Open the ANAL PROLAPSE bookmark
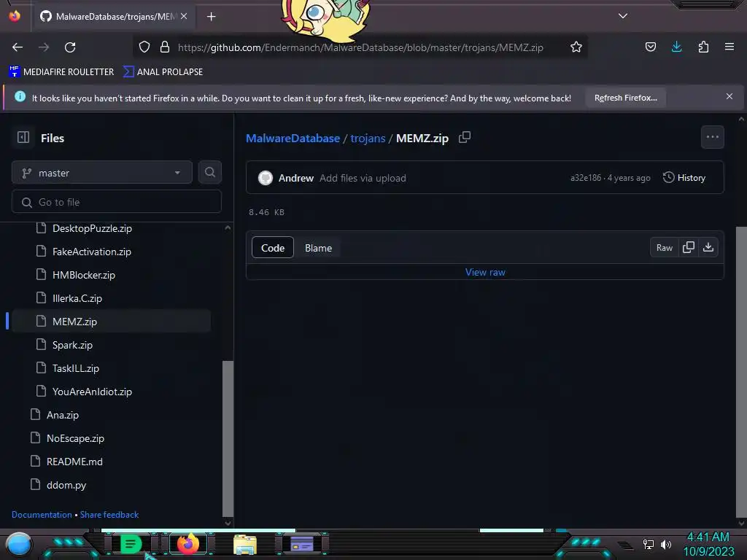 (163, 72)
